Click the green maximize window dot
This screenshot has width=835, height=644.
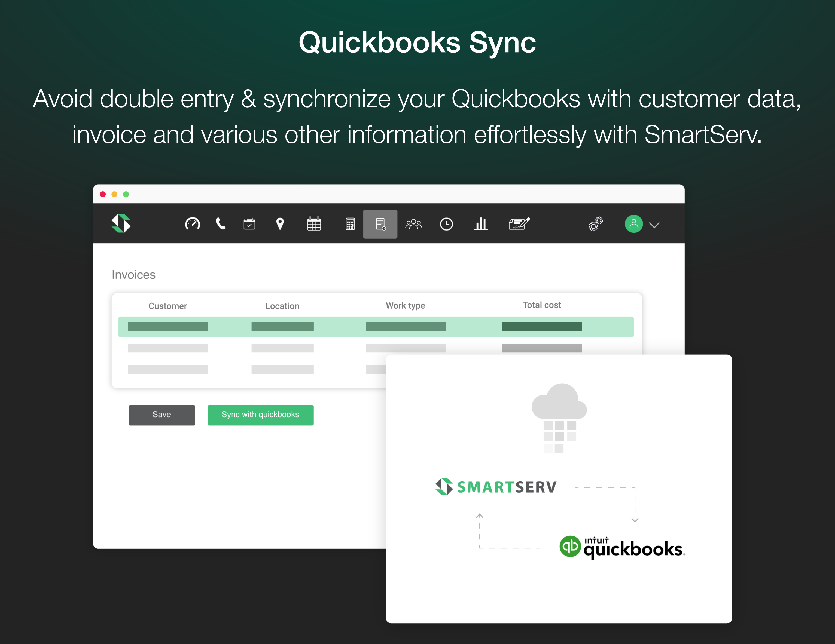pyautogui.click(x=126, y=194)
